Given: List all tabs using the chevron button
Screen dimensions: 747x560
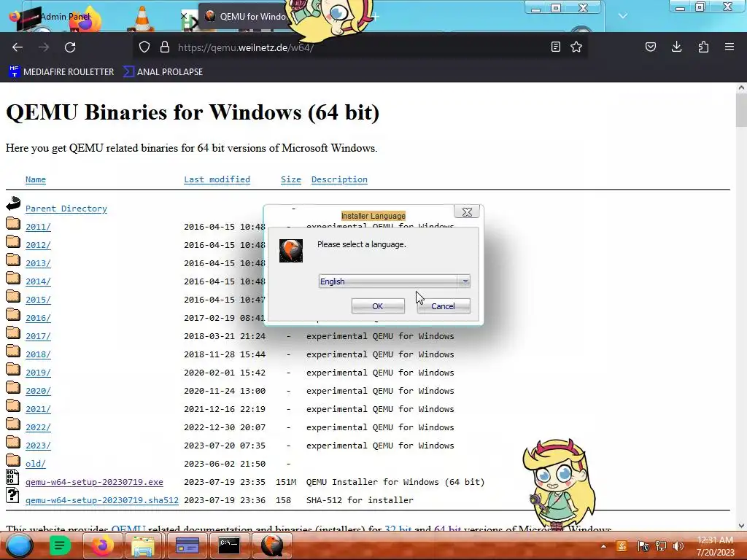Looking at the screenshot, I should coord(623,16).
